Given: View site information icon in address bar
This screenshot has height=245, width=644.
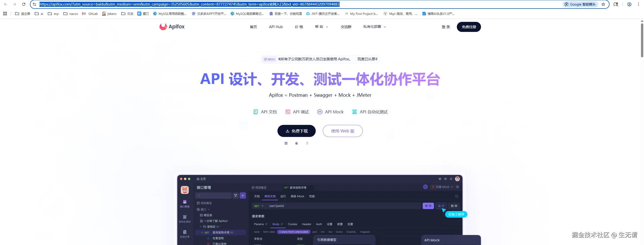Looking at the screenshot, I should pyautogui.click(x=34, y=4).
